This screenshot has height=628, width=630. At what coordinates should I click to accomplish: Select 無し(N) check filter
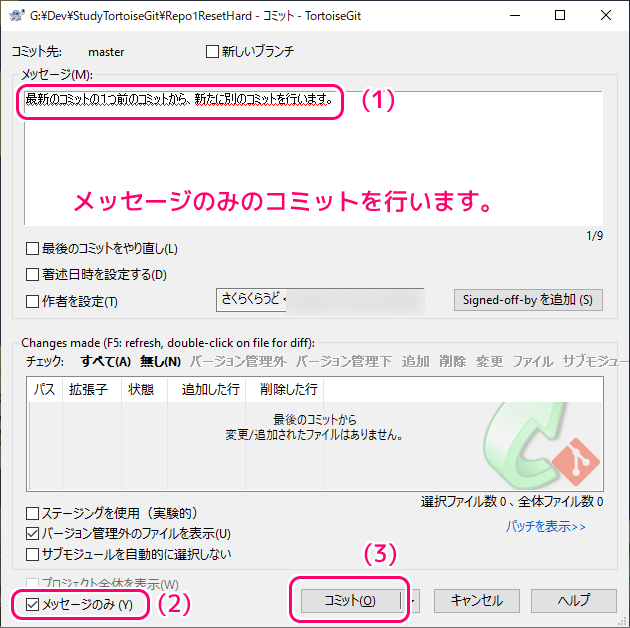click(160, 361)
